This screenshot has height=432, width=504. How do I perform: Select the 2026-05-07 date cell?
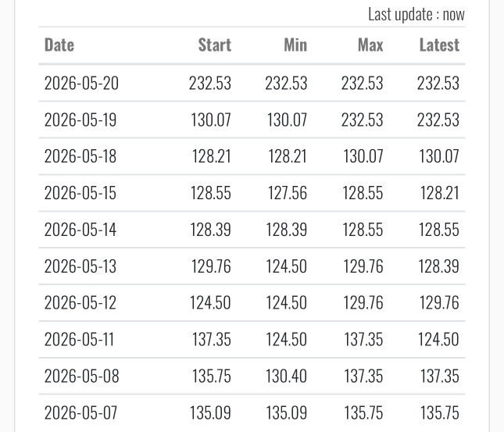[x=80, y=412]
